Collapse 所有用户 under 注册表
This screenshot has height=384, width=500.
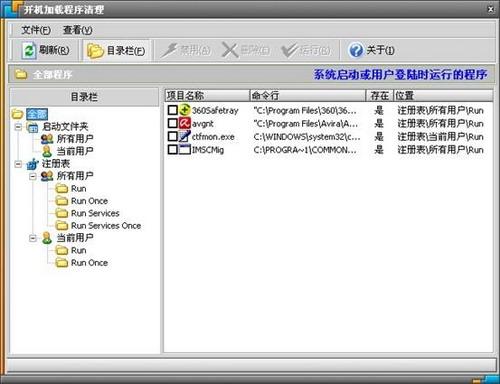(x=33, y=176)
